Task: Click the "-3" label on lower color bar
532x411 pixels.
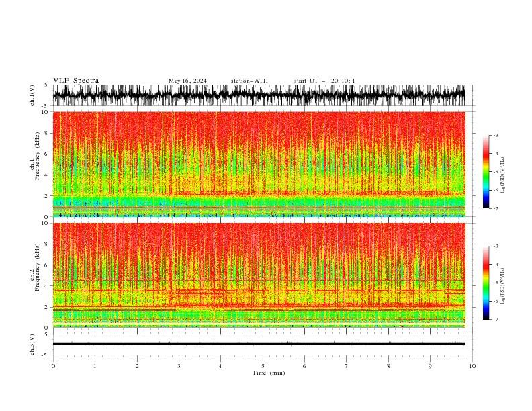Action: point(496,246)
